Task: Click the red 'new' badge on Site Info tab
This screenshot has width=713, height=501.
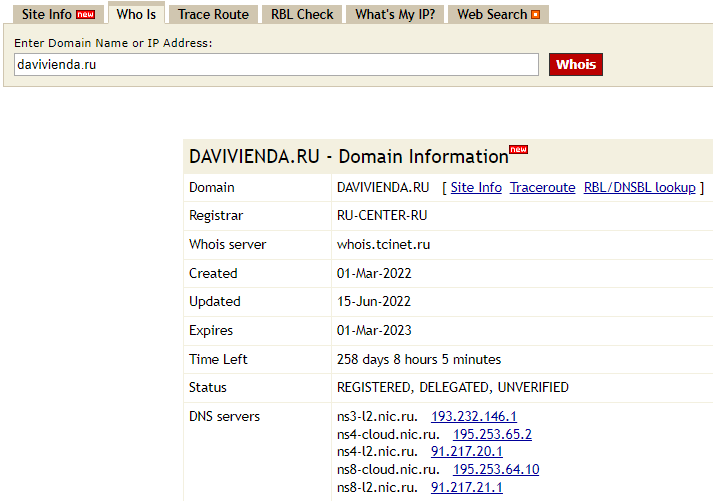Action: [85, 15]
